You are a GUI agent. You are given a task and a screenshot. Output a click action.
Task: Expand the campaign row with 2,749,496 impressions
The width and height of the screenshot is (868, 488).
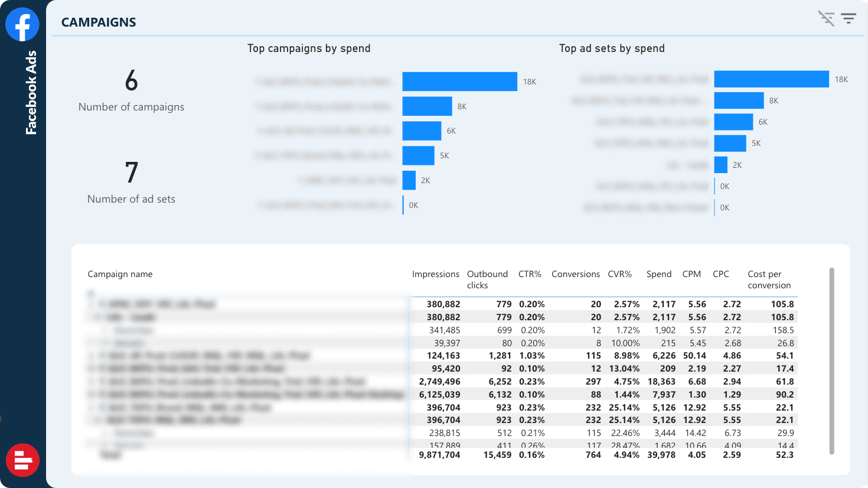tap(91, 382)
